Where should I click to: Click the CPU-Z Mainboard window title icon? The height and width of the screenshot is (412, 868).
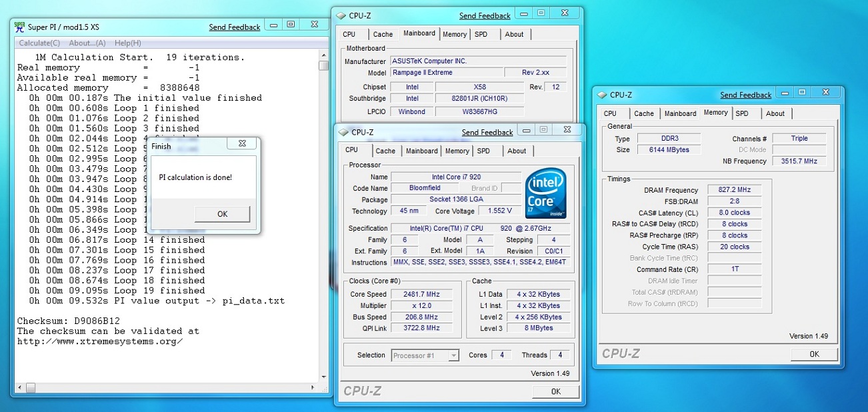(x=341, y=15)
